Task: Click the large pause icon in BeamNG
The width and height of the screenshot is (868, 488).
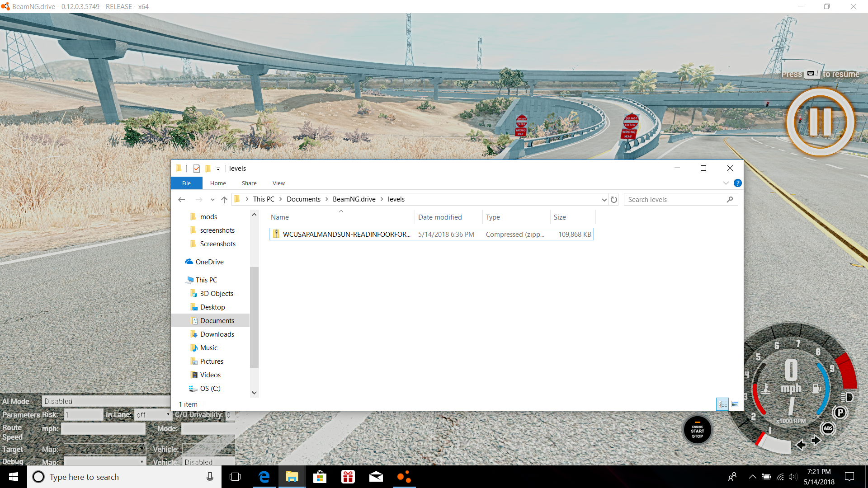Action: point(821,122)
